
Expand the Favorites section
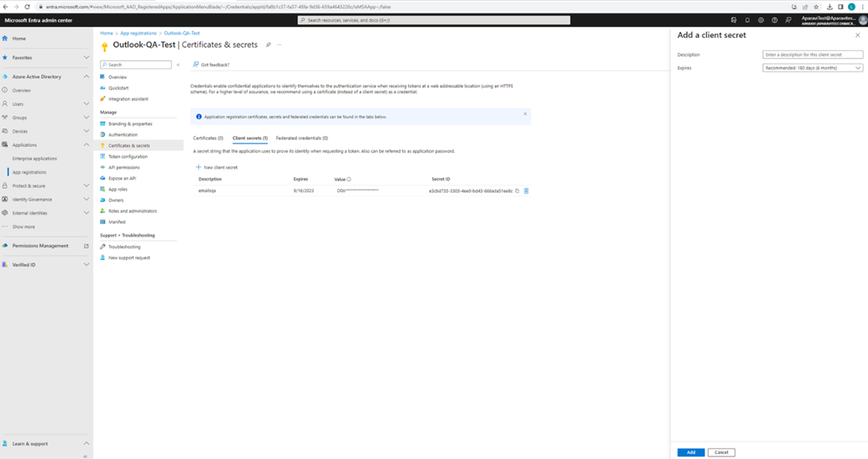[x=86, y=58]
